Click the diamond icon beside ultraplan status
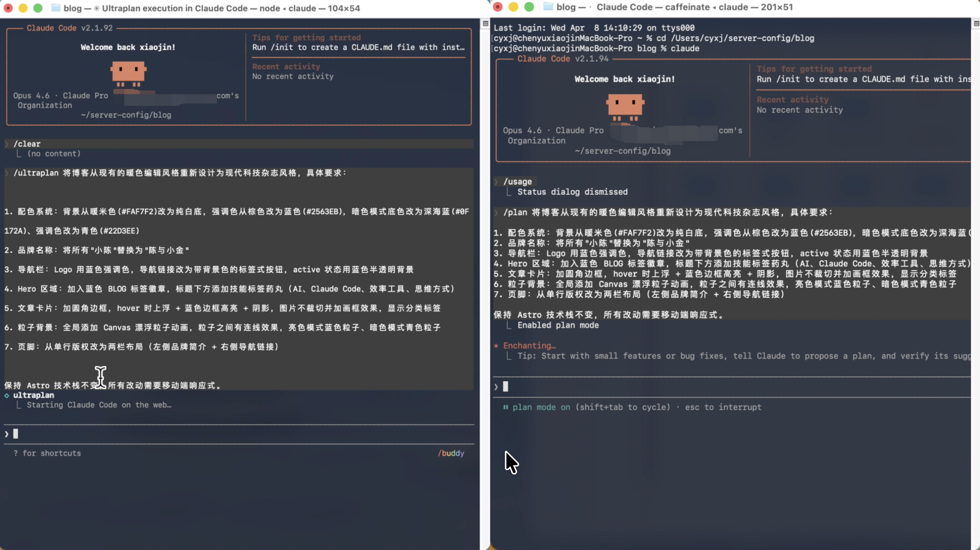 click(x=7, y=395)
